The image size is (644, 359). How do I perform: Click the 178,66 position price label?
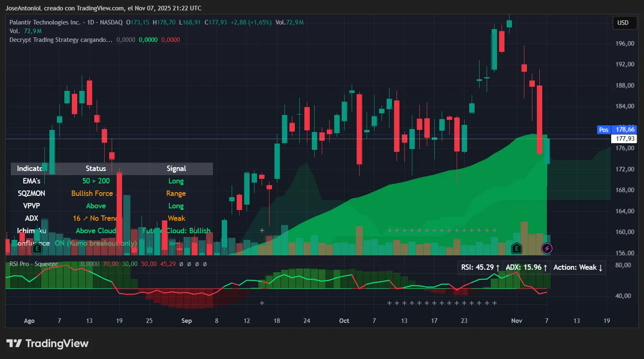pyautogui.click(x=624, y=129)
